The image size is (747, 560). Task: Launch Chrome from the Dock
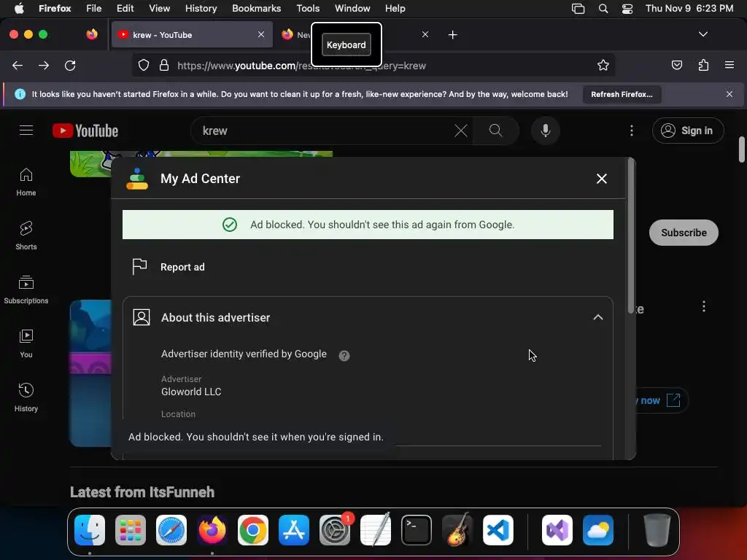tap(253, 530)
